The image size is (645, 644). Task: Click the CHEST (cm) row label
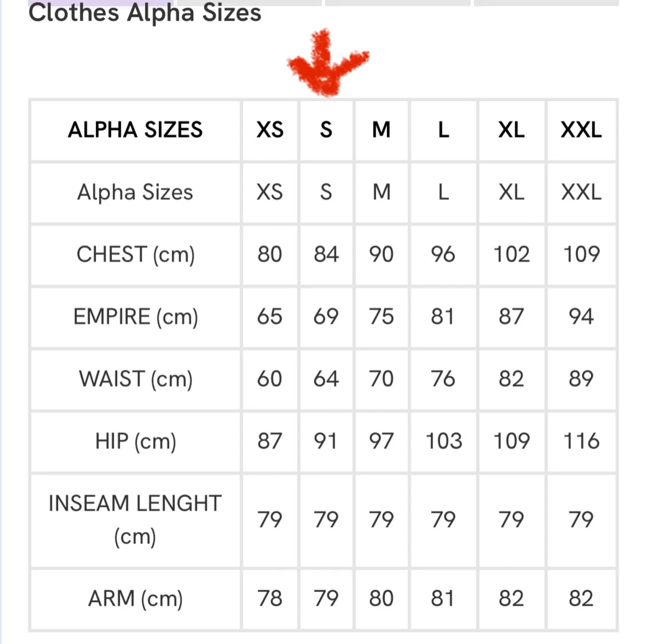(x=135, y=254)
